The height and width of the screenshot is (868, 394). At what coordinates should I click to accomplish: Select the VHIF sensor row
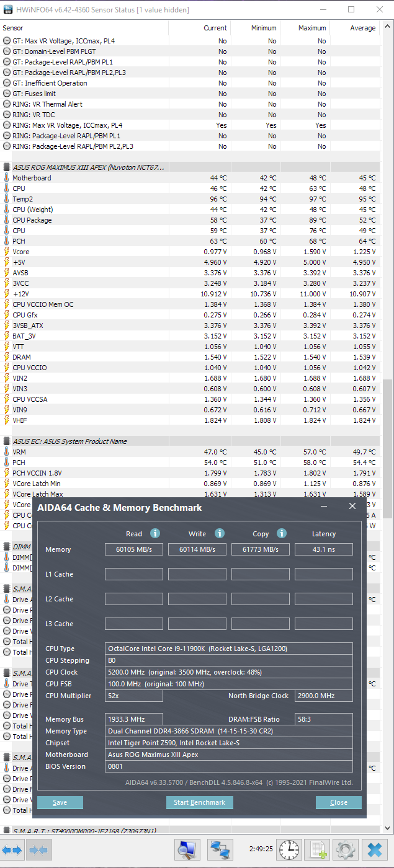point(190,420)
